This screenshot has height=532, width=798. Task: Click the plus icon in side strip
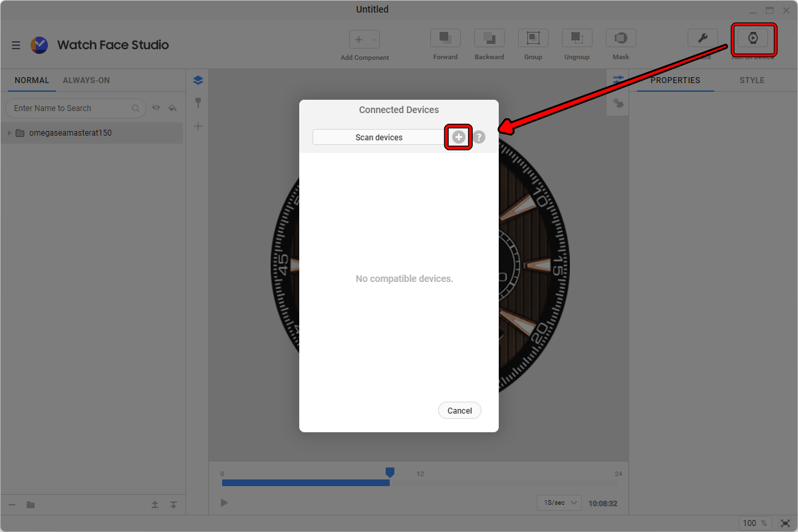[198, 126]
